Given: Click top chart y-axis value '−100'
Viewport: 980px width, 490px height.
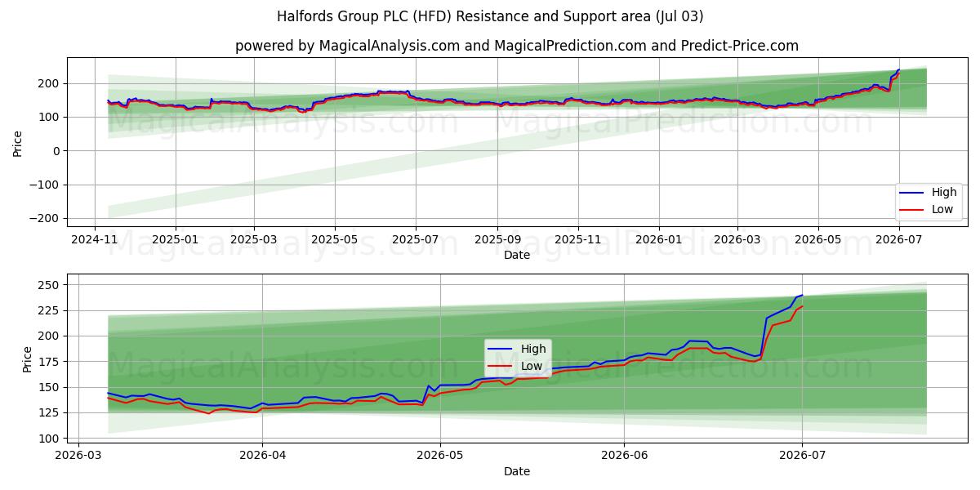Looking at the screenshot, I should [x=45, y=185].
